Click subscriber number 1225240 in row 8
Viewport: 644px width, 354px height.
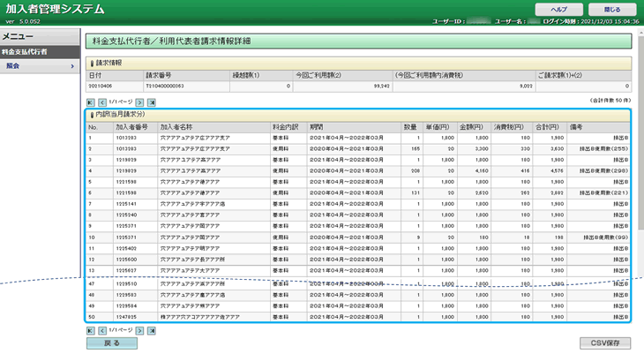[x=126, y=215]
